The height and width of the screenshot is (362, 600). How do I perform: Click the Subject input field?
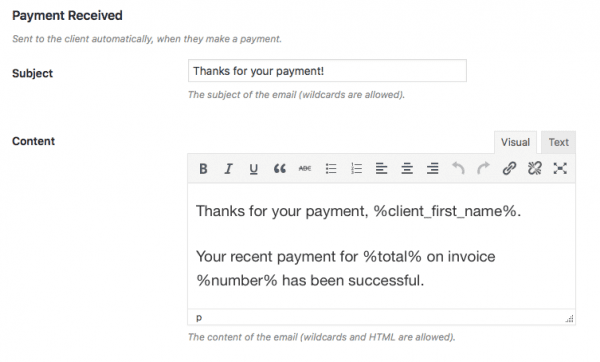(x=327, y=71)
